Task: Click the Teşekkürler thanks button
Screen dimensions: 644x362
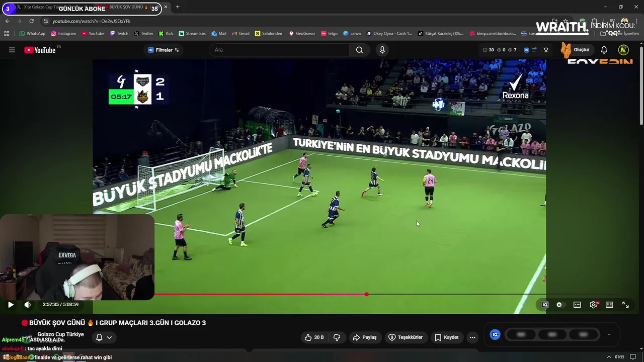Action: coord(405,337)
